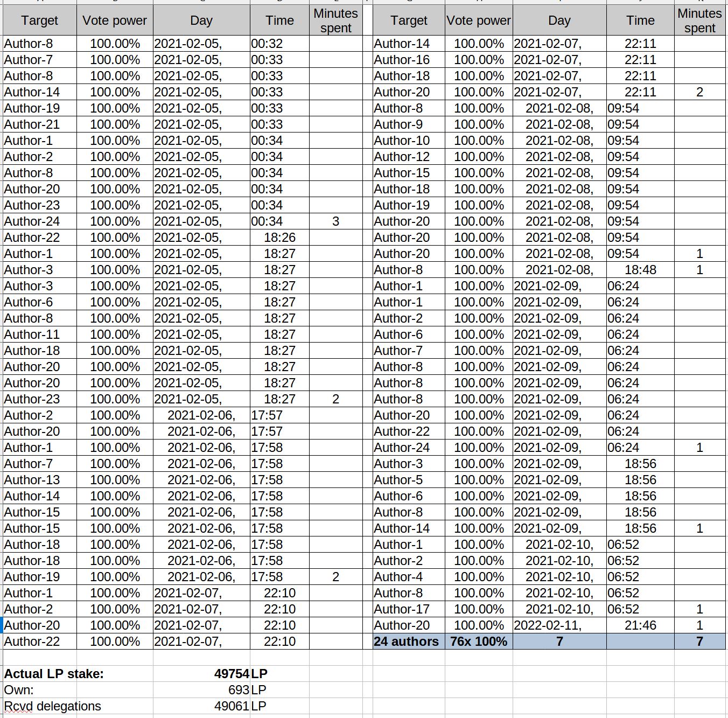Click Author-3 in the 18:56 row
728x718 pixels.
click(x=409, y=464)
